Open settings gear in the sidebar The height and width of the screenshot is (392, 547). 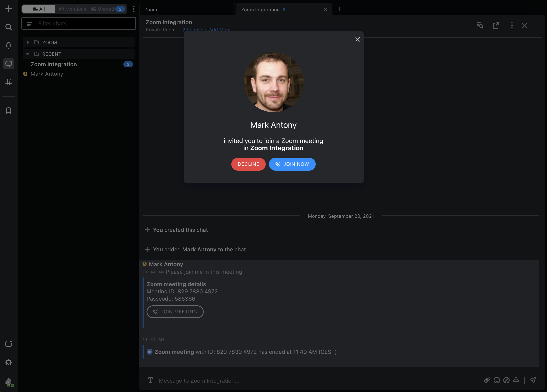[9, 362]
